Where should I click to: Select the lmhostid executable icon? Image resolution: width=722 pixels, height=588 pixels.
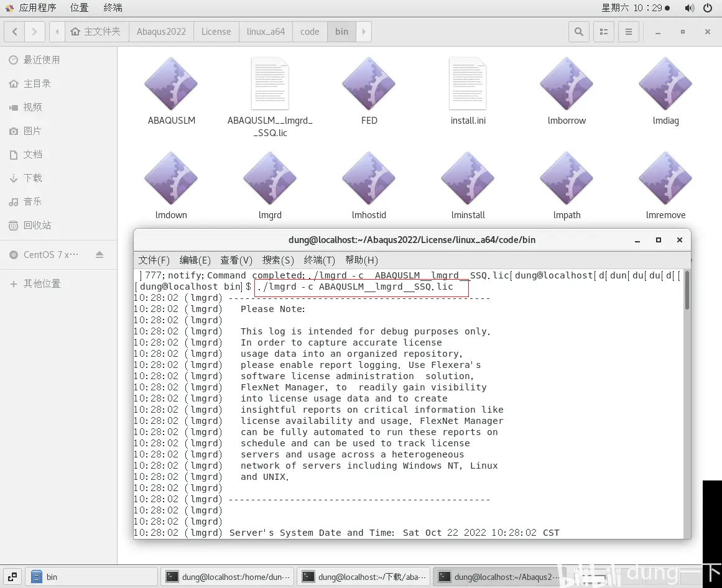[x=369, y=178]
